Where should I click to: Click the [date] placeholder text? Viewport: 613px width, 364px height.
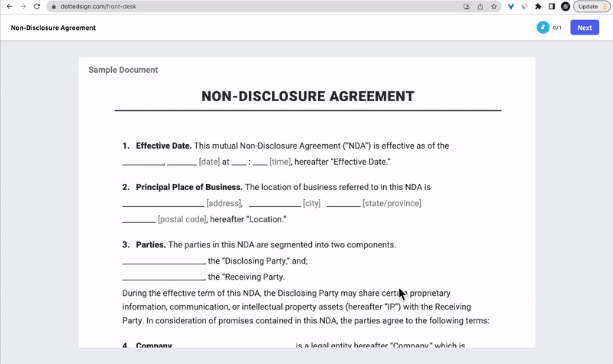(209, 162)
